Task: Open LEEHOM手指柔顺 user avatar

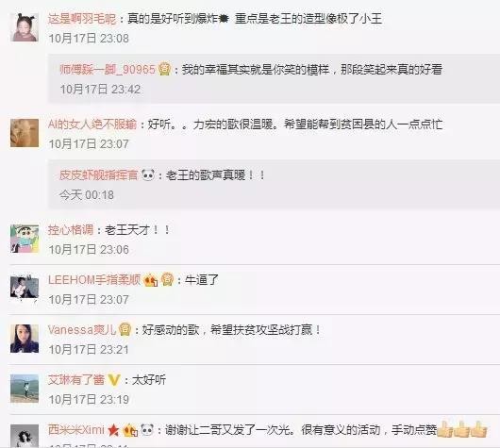Action: [x=25, y=288]
